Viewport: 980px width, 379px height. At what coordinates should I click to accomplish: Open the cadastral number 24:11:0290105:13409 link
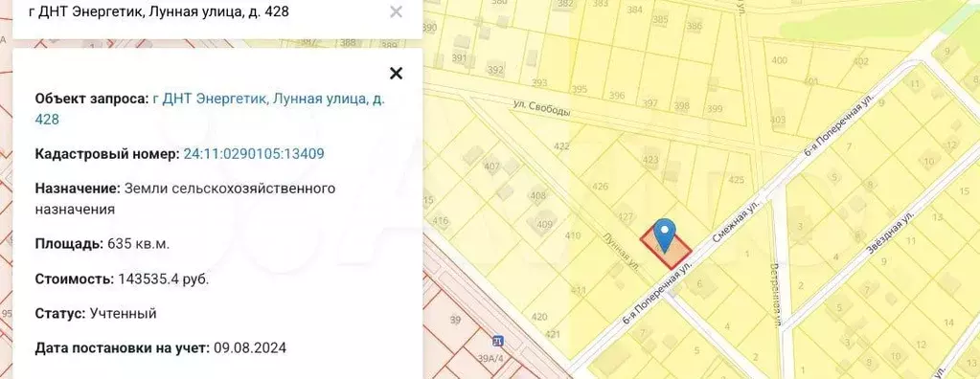point(254,153)
